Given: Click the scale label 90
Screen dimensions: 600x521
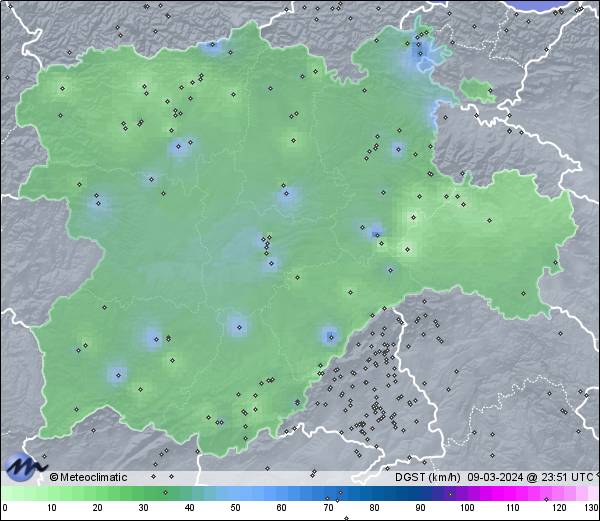Looking at the screenshot, I should click(x=420, y=508).
